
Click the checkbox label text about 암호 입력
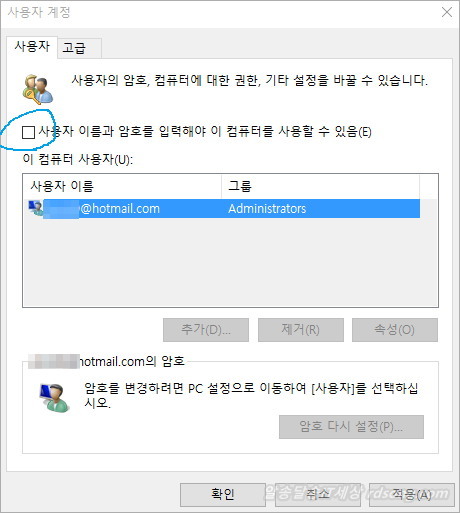click(x=205, y=131)
